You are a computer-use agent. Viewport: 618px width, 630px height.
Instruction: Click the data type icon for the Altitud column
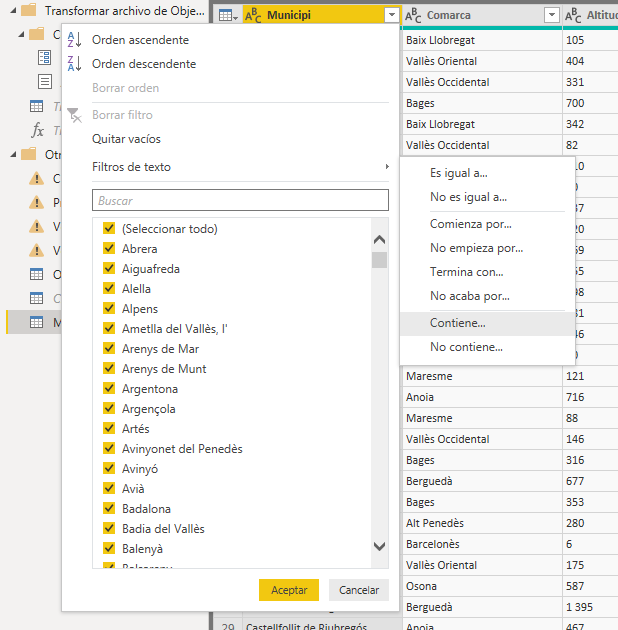tap(573, 15)
